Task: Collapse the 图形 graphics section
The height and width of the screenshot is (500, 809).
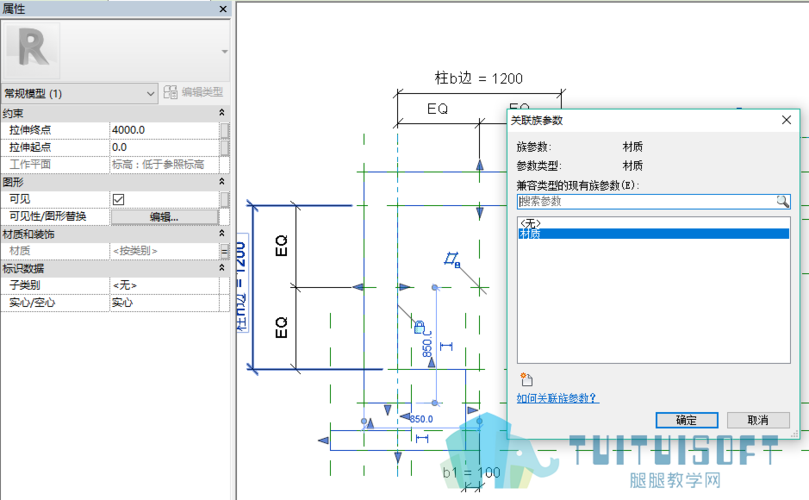Action: [x=222, y=182]
